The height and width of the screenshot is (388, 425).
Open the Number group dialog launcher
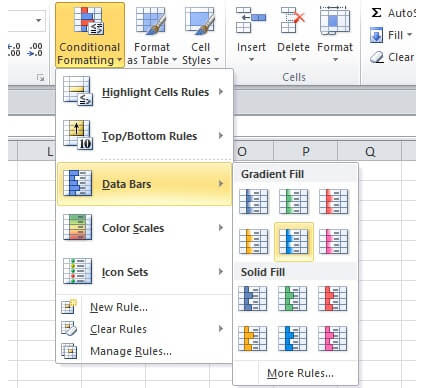[40, 78]
